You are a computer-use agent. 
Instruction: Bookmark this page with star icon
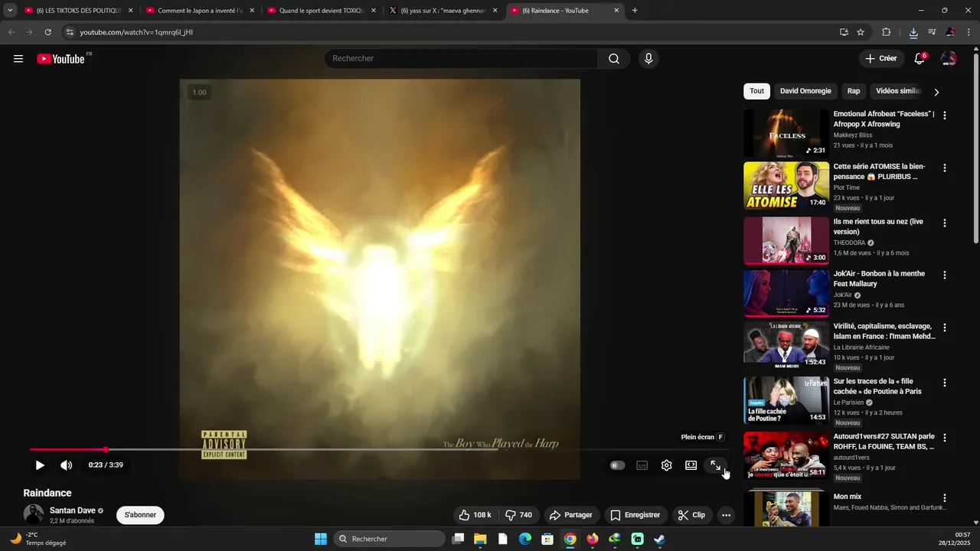click(x=861, y=32)
